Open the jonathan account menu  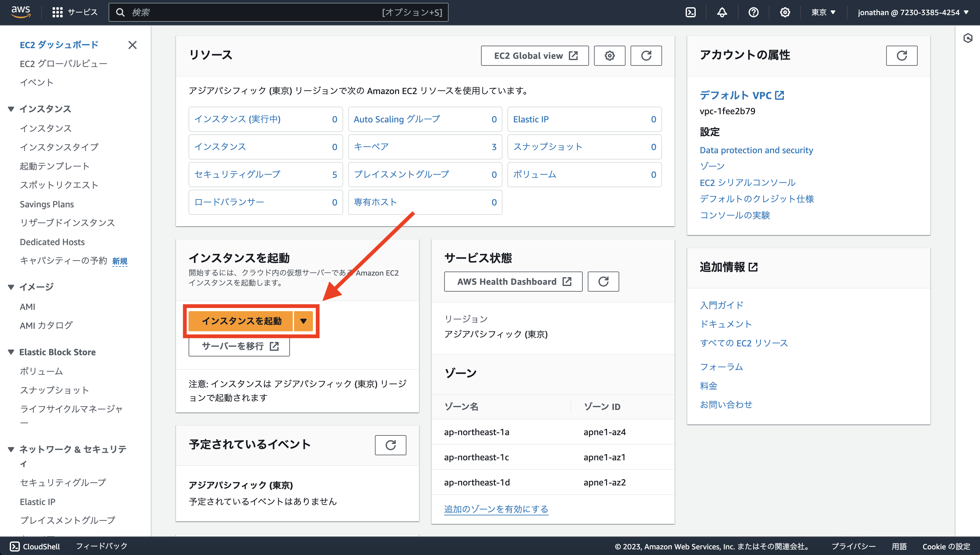[x=913, y=12]
